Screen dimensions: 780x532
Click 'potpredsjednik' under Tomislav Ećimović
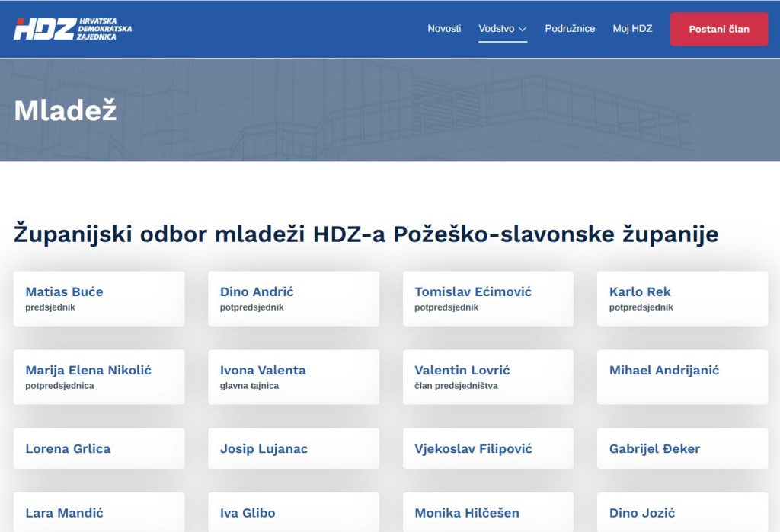coord(446,307)
